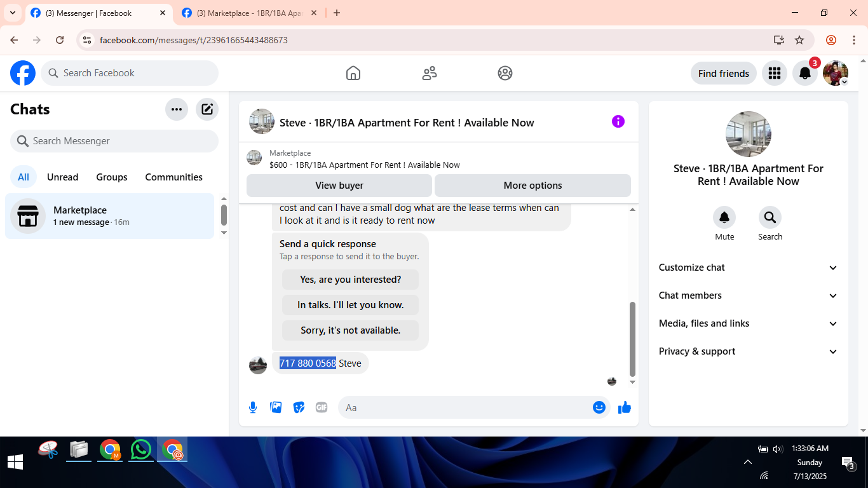Click the Facebook logo icon
This screenshot has height=488, width=868.
23,73
